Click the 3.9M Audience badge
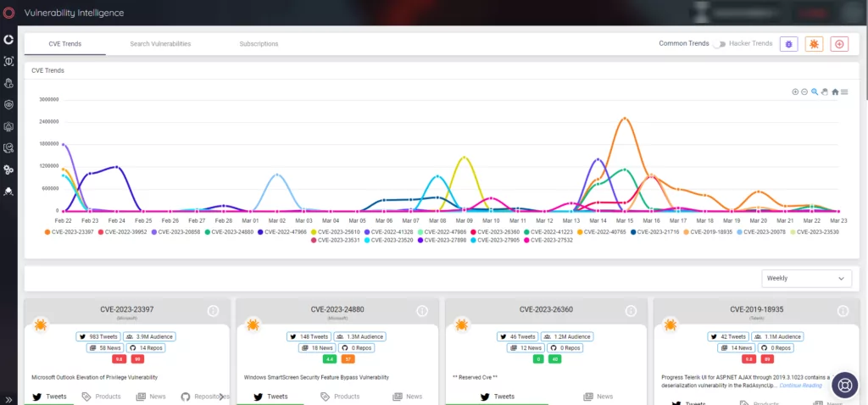This screenshot has width=868, height=405. coord(149,336)
